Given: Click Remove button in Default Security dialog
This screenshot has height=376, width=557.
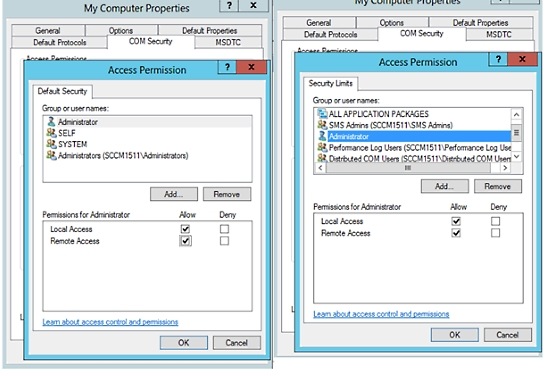Looking at the screenshot, I should [227, 194].
